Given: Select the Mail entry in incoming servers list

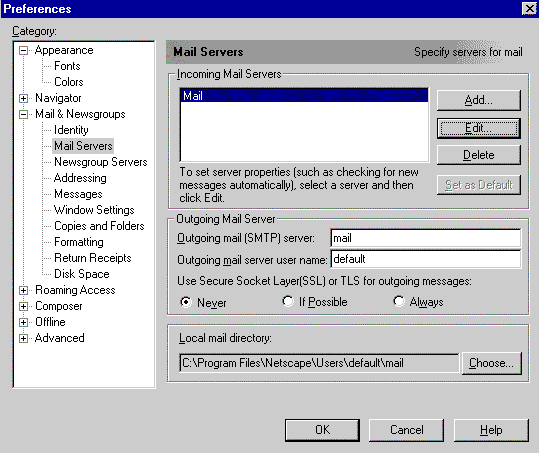Looking at the screenshot, I should [304, 96].
